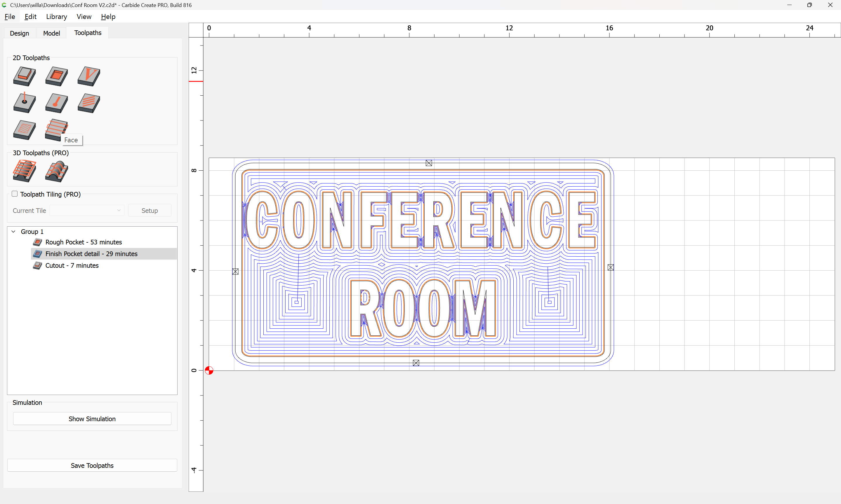The image size is (841, 504).
Task: Open the Library menu
Action: (x=56, y=17)
